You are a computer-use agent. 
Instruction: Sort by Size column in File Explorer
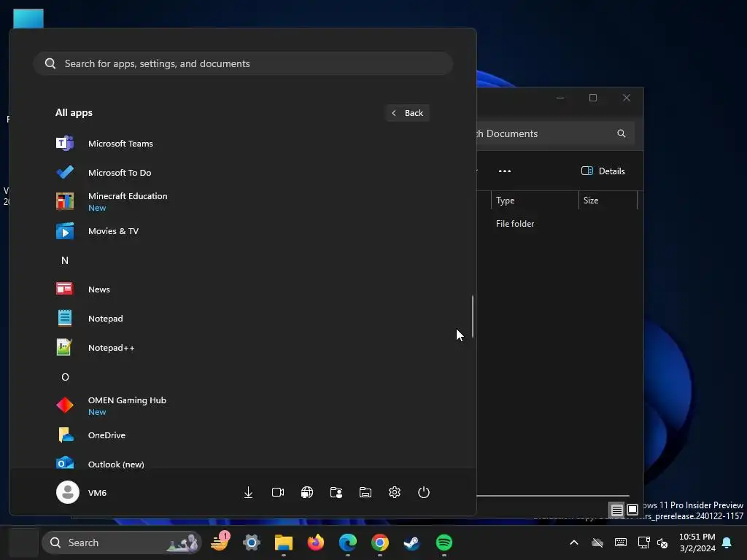(x=608, y=201)
